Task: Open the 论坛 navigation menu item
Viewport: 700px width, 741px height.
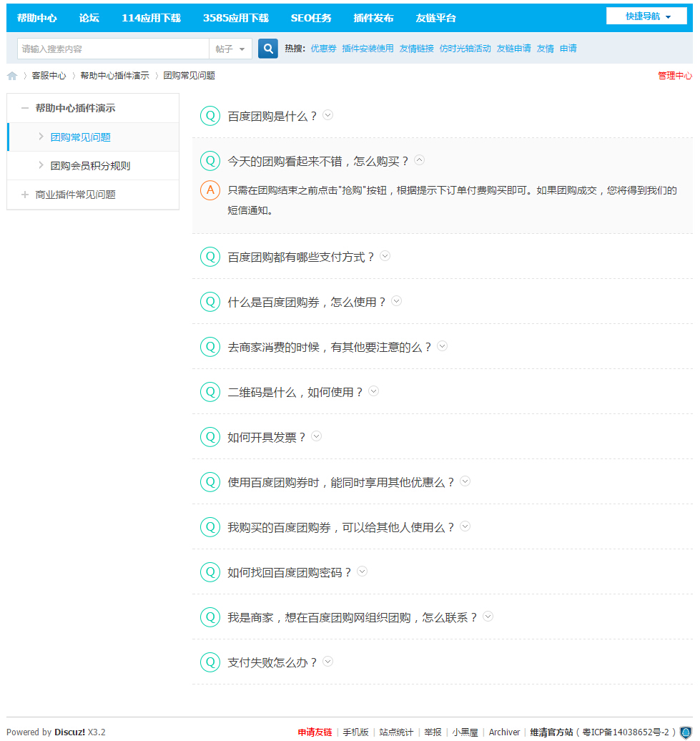Action: [89, 18]
